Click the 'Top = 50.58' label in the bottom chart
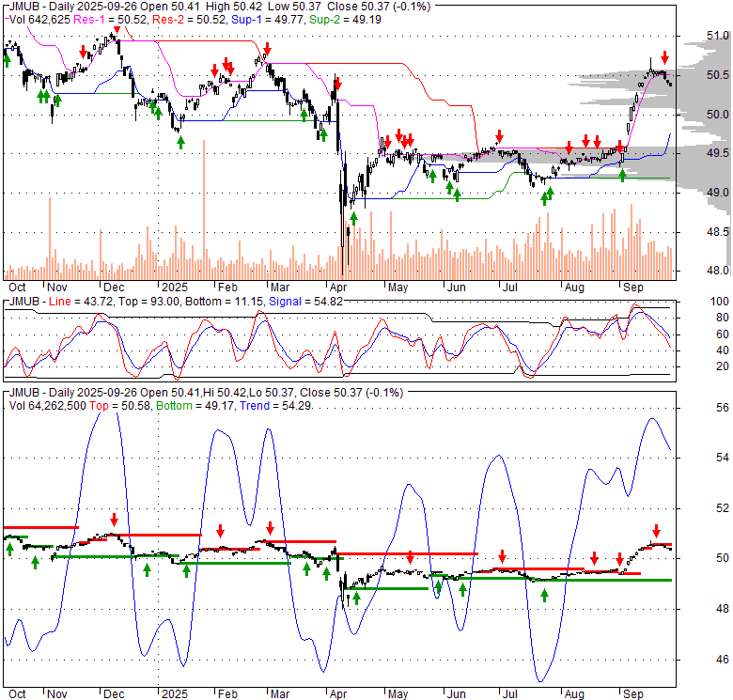This screenshot has width=733, height=700. pos(119,406)
